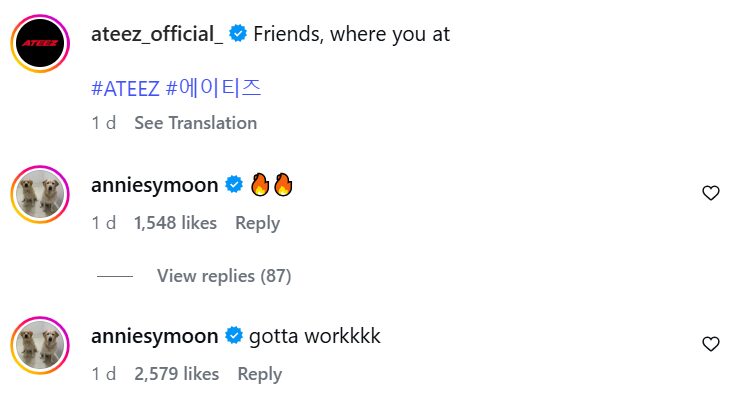View 1,548 likes on fire comment
The image size is (735, 418).
click(x=175, y=223)
